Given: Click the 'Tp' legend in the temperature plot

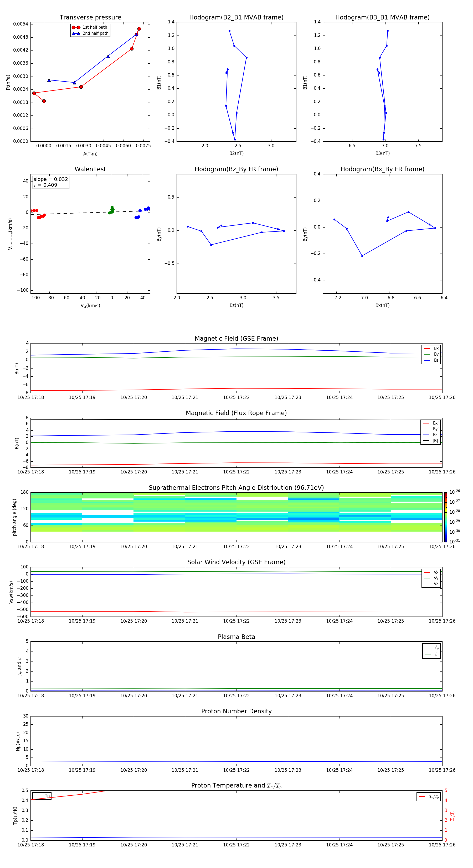Looking at the screenshot, I should click(x=42, y=796).
